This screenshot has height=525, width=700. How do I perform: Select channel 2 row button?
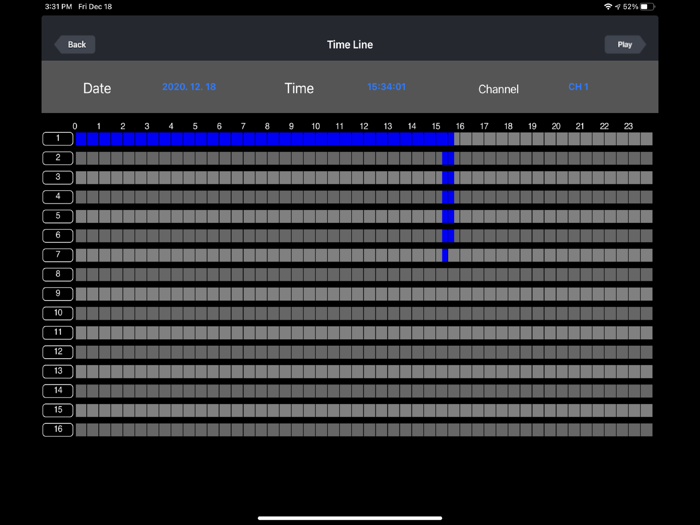click(58, 158)
